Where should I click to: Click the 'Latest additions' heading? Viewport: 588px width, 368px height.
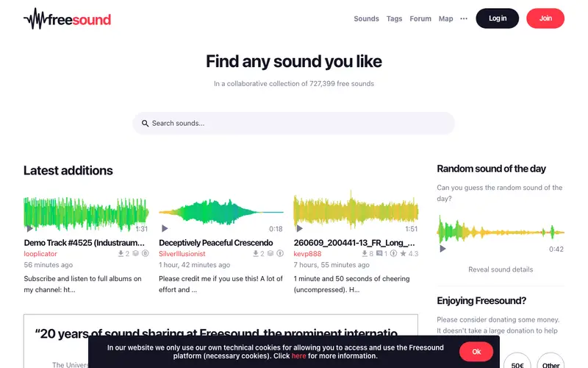68,171
